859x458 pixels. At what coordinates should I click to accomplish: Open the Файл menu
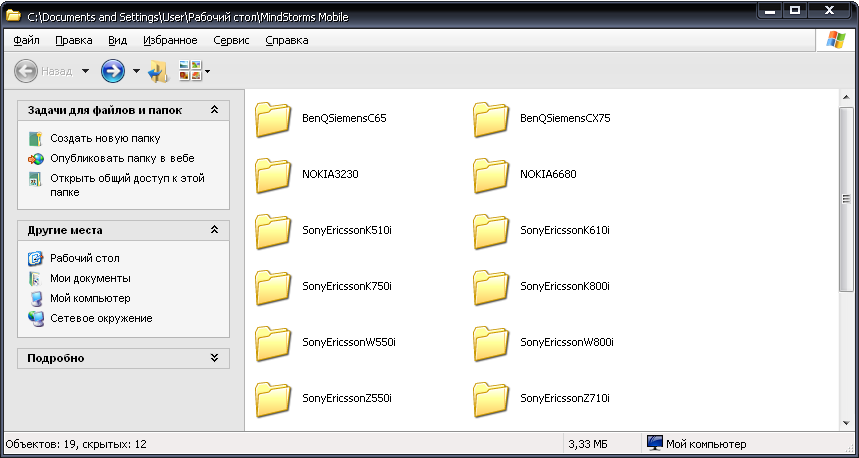click(26, 41)
